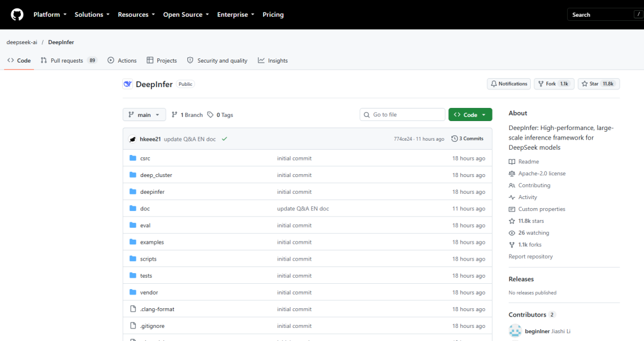Screen dimensions: 644x341
Task: Focus the top Search field
Action: (605, 14)
